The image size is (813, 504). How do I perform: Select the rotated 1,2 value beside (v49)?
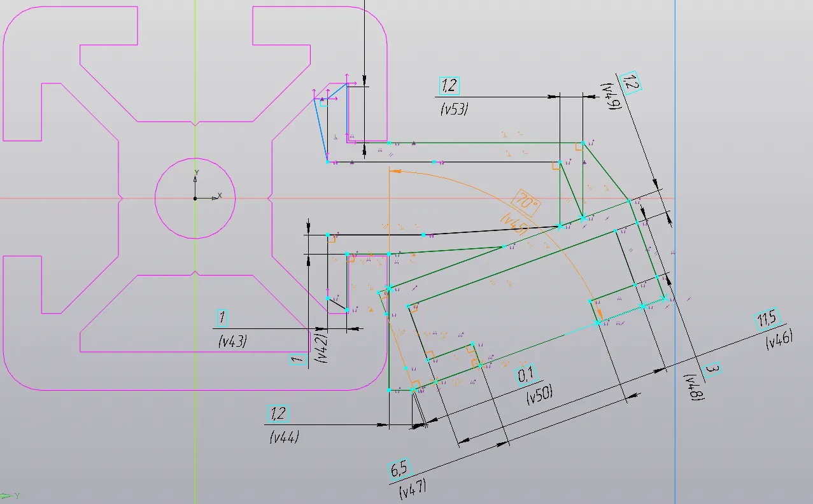631,83
